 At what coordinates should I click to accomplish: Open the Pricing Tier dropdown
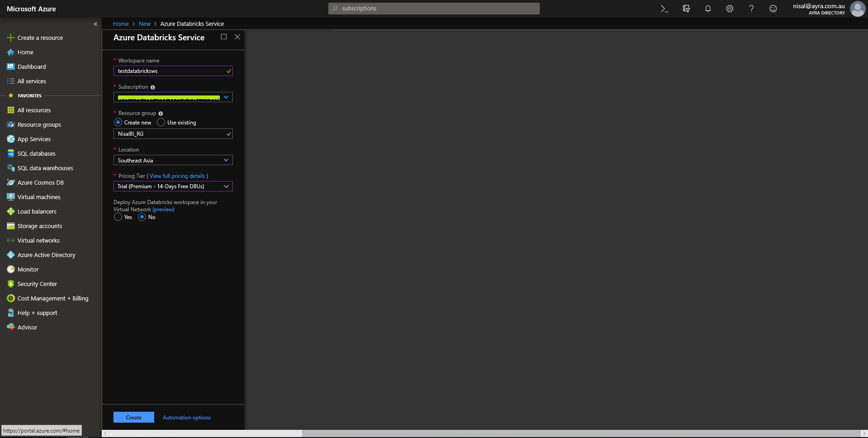point(173,186)
